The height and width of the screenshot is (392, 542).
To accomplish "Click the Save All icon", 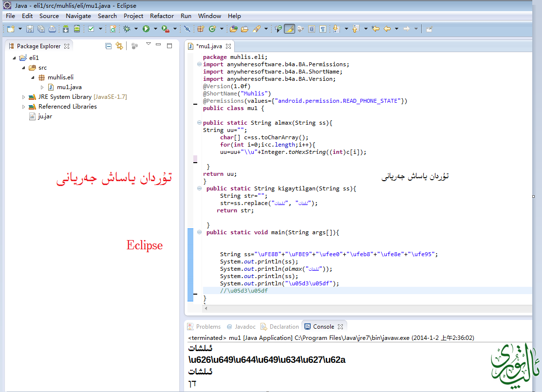I will [x=41, y=29].
